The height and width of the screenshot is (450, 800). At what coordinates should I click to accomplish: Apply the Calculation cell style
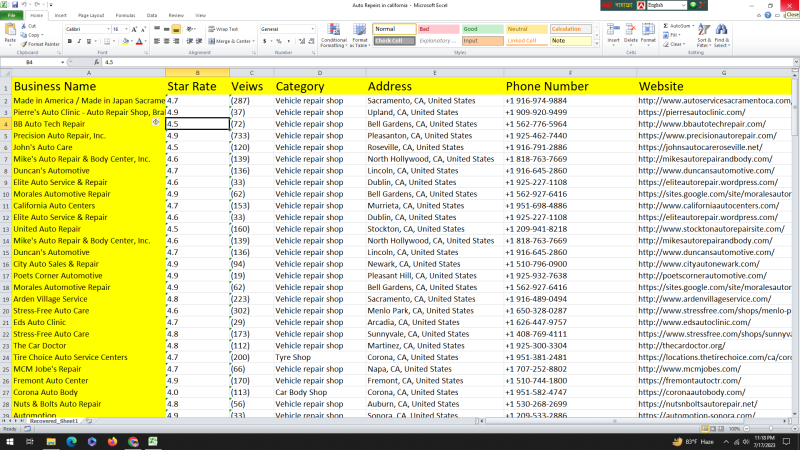570,29
